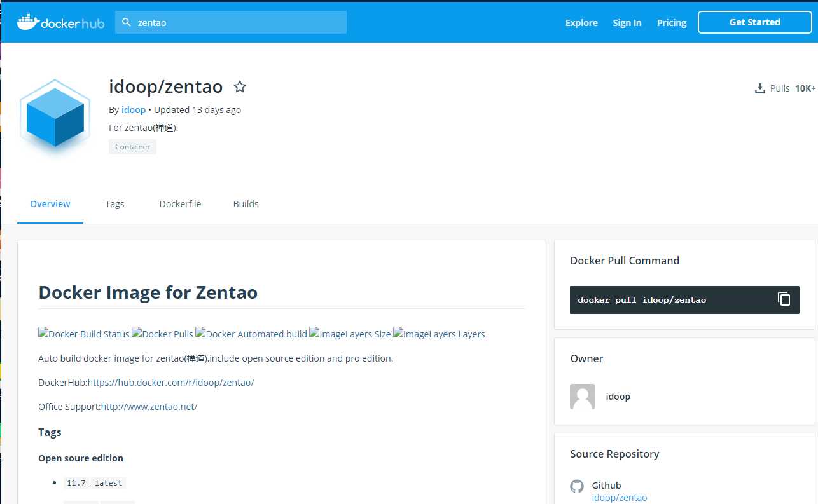Viewport: 818px width, 504px height.
Task: Switch to the Overview tab
Action: (50, 204)
